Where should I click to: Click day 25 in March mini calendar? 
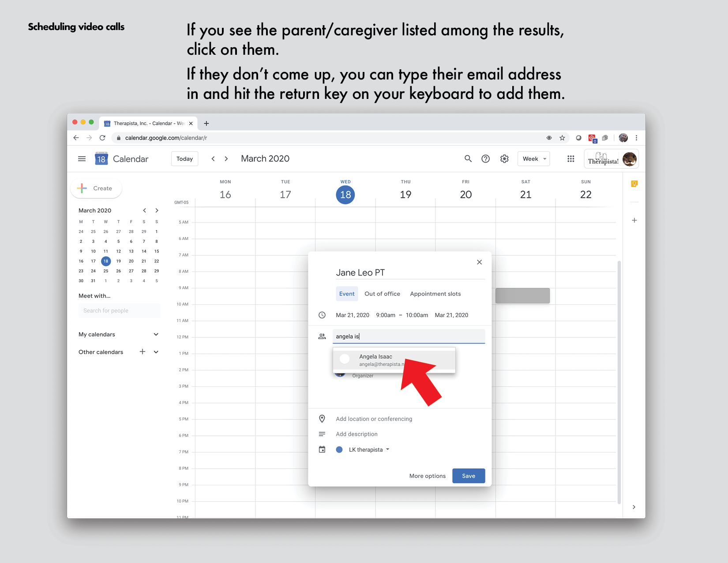pos(106,271)
